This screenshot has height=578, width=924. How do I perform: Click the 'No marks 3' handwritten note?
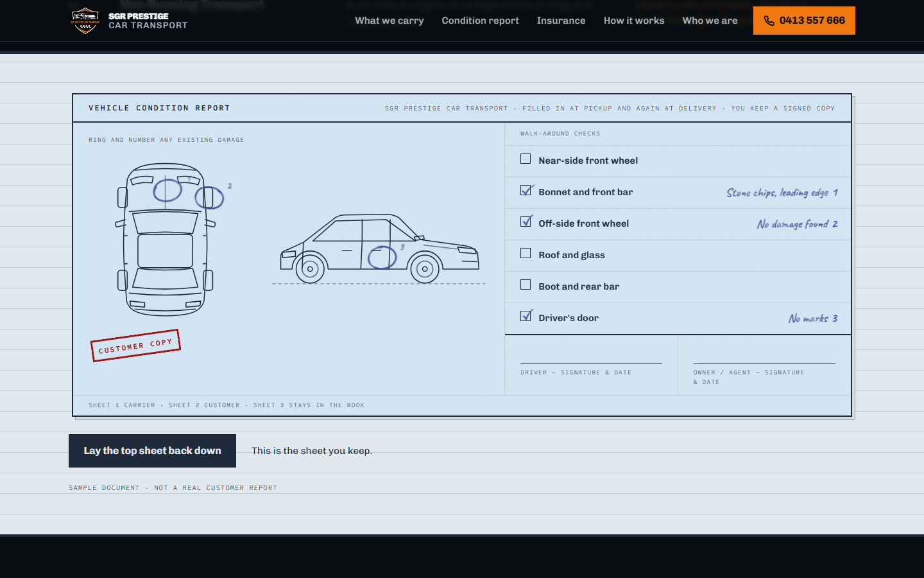click(813, 319)
